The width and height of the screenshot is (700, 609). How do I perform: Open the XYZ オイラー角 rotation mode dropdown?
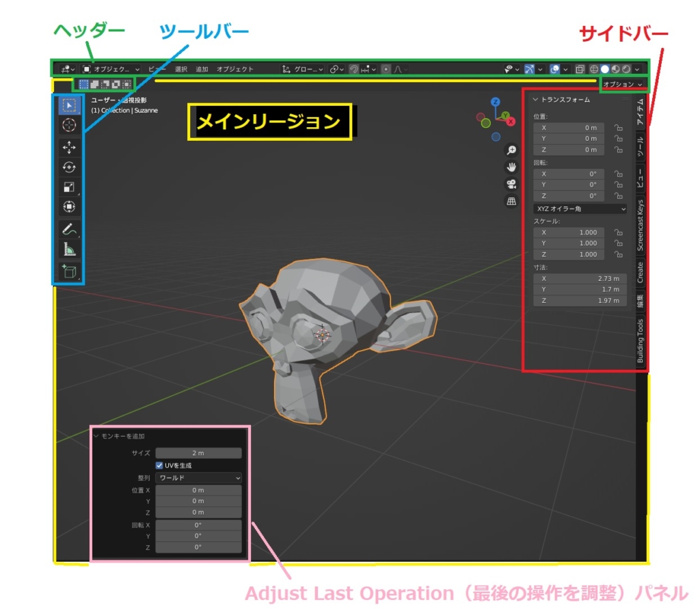[x=580, y=208]
